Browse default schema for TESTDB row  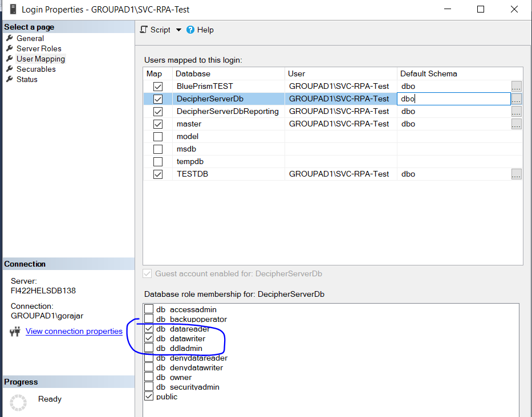pos(517,174)
